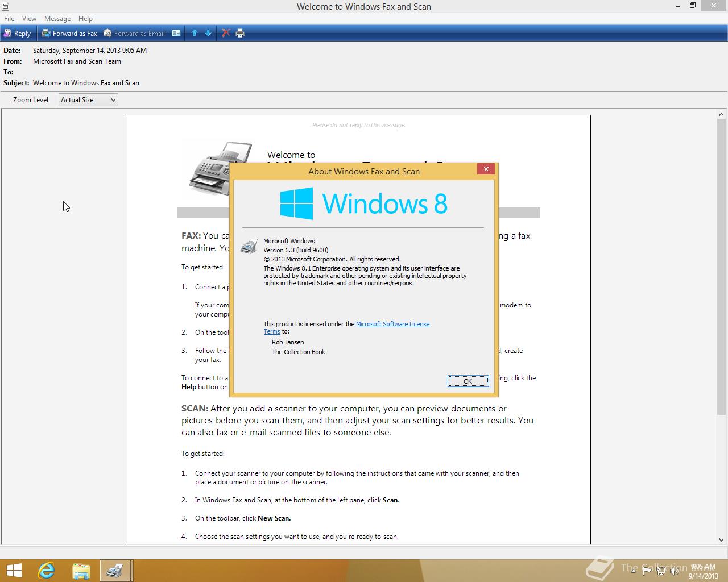Close the About Windows Fax and Scan dialog

click(486, 169)
